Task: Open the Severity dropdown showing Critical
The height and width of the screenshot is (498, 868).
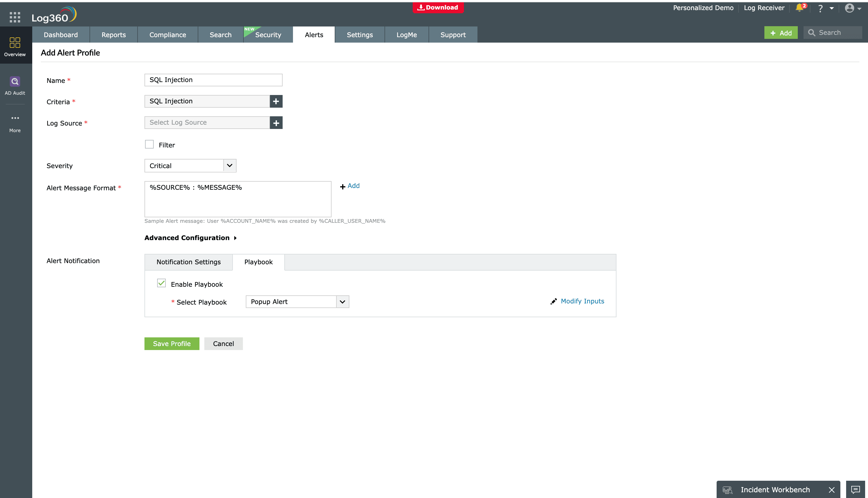Action: pos(229,165)
